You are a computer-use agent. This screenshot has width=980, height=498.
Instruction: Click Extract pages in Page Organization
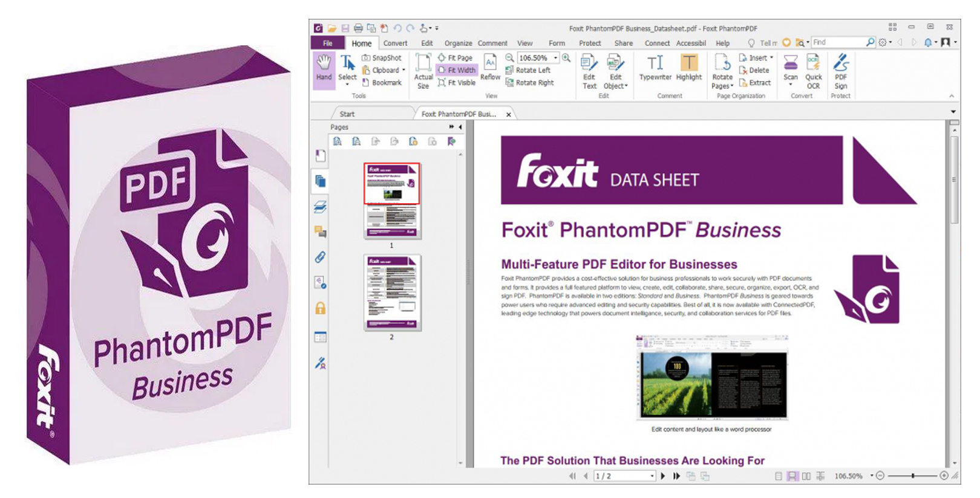[x=755, y=83]
